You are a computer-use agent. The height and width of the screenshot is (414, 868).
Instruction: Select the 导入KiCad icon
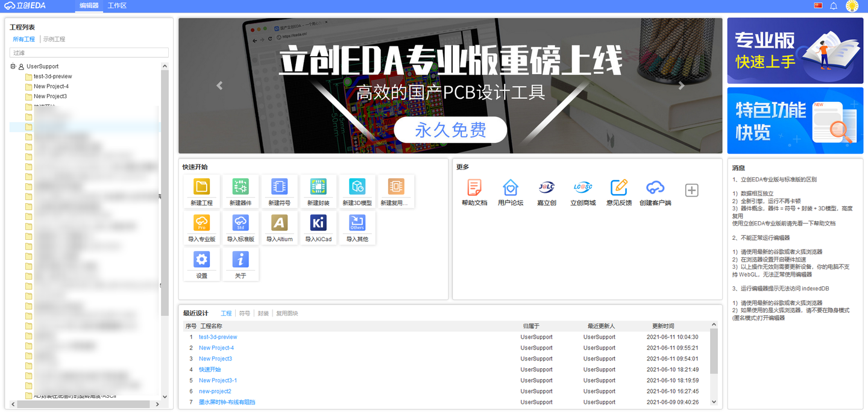click(x=318, y=222)
